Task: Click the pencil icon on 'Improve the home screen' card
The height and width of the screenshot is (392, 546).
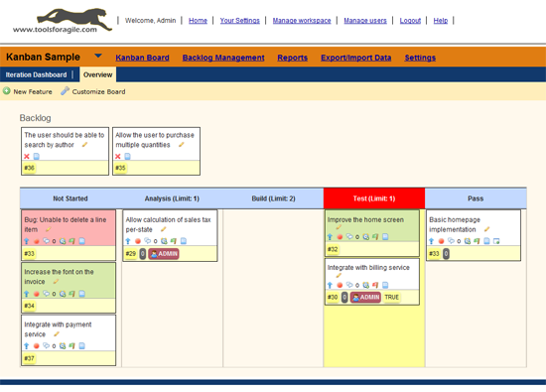Action: [x=339, y=227]
